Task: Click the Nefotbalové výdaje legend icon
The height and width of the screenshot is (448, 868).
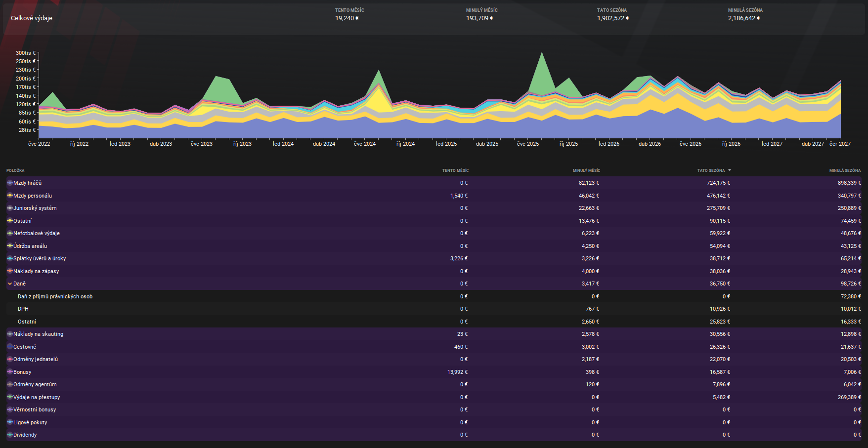Action: pos(10,233)
